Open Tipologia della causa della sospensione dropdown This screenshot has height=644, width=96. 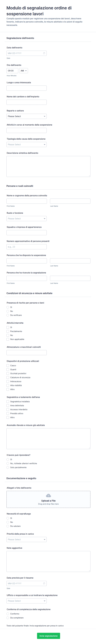[27, 144]
